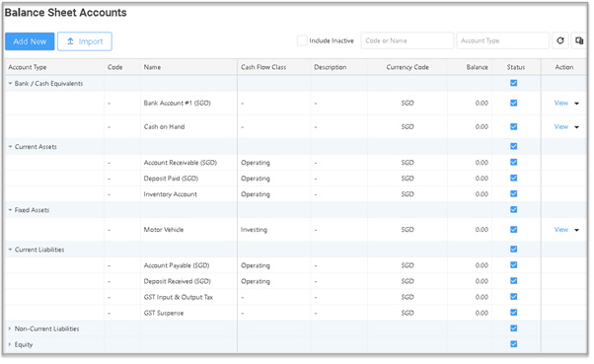Image resolution: width=594 pixels, height=364 pixels.
Task: Collapse the Current Liabilities group
Action: pos(10,250)
